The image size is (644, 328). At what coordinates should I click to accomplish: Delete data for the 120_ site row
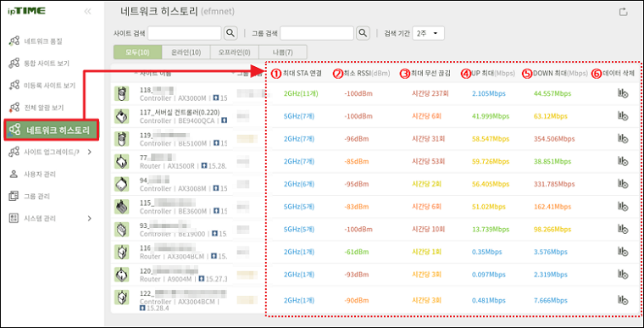click(x=623, y=275)
